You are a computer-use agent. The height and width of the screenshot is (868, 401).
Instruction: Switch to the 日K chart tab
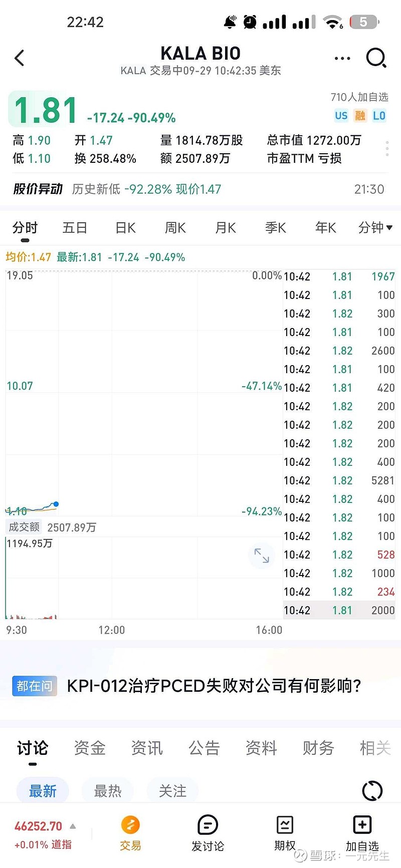click(125, 228)
